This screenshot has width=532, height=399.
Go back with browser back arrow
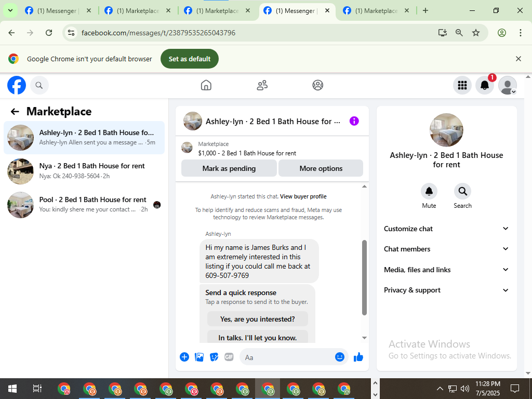pyautogui.click(x=11, y=33)
